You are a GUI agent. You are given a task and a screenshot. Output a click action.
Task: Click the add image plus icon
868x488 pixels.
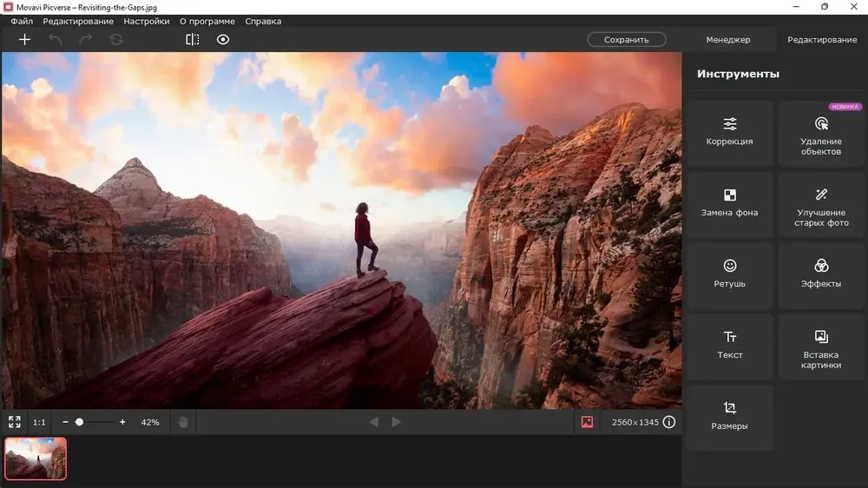point(24,39)
